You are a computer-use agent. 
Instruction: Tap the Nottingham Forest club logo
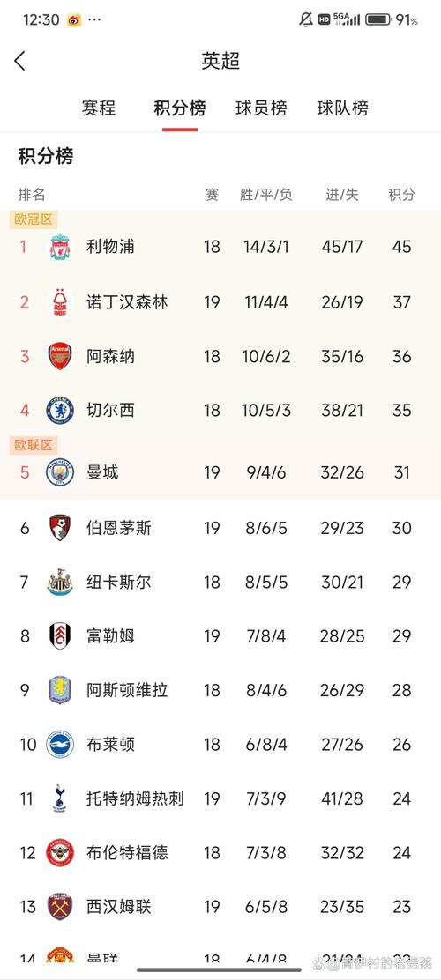(60, 302)
